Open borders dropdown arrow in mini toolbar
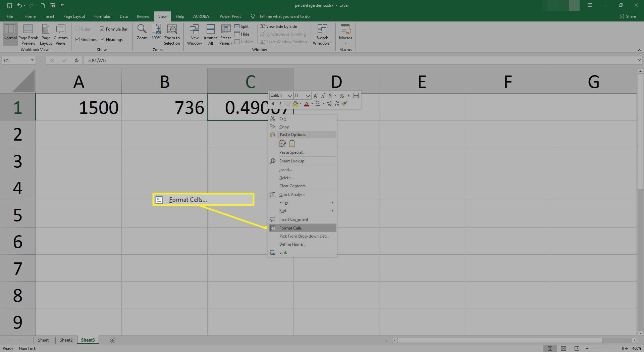644x352 pixels. (x=323, y=104)
